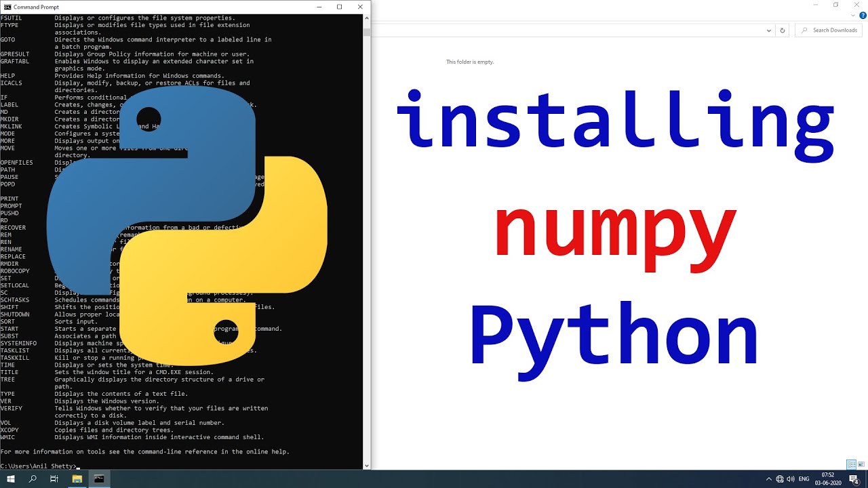Show hidden system tray icons
Viewport: 868px width, 488px height.
tap(768, 479)
